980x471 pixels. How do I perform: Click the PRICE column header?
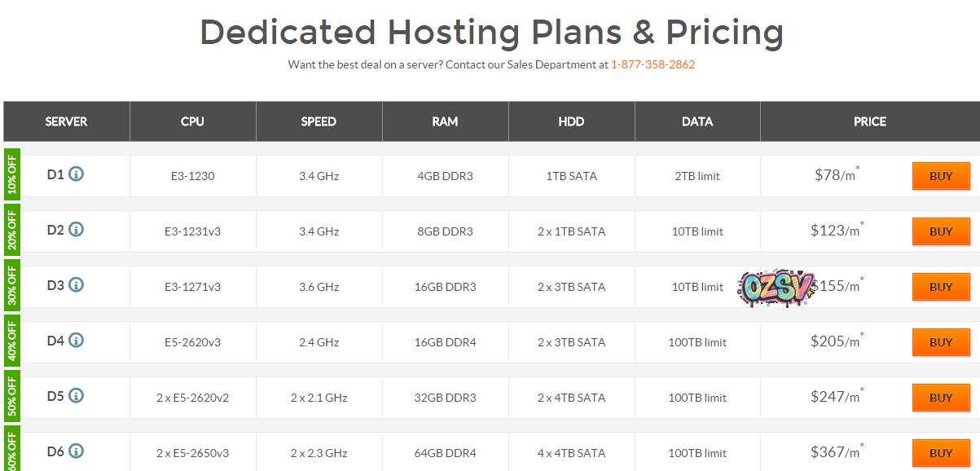coord(869,121)
